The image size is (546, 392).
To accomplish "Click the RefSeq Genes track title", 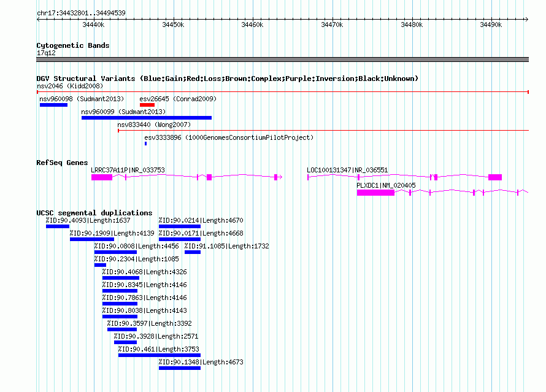I will coord(62,163).
